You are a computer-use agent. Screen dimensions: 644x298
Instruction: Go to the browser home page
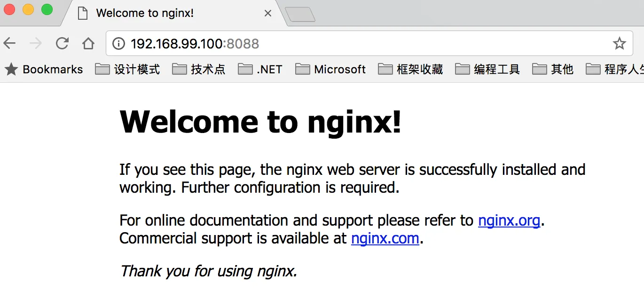88,44
